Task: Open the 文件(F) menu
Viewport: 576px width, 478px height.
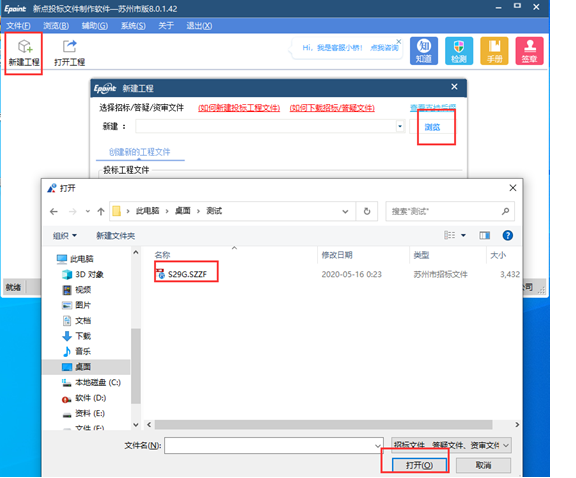Action: click(18, 26)
